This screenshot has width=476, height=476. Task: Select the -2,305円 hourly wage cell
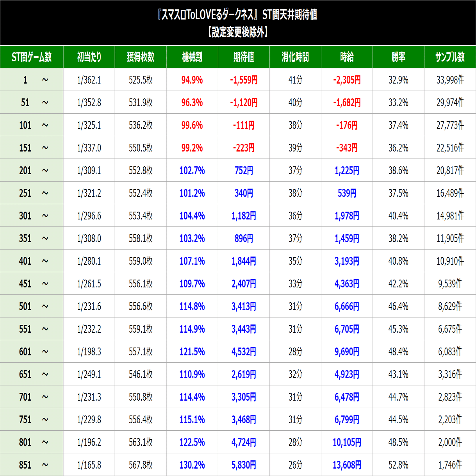tap(347, 80)
